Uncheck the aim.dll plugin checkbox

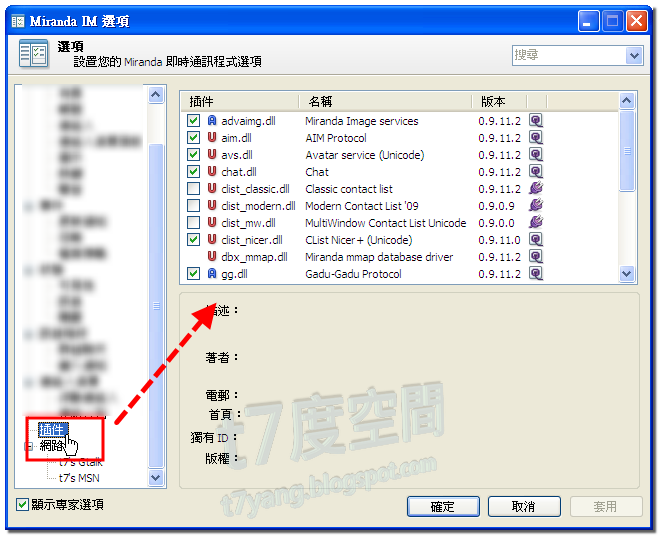pyautogui.click(x=193, y=137)
